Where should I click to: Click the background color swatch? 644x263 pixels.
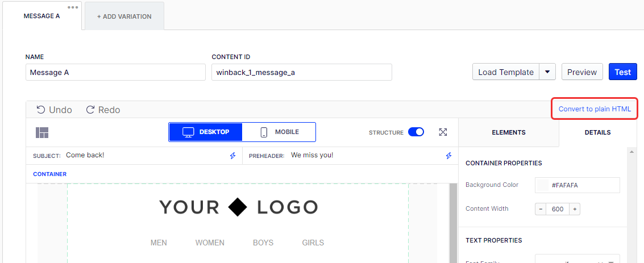pos(543,185)
